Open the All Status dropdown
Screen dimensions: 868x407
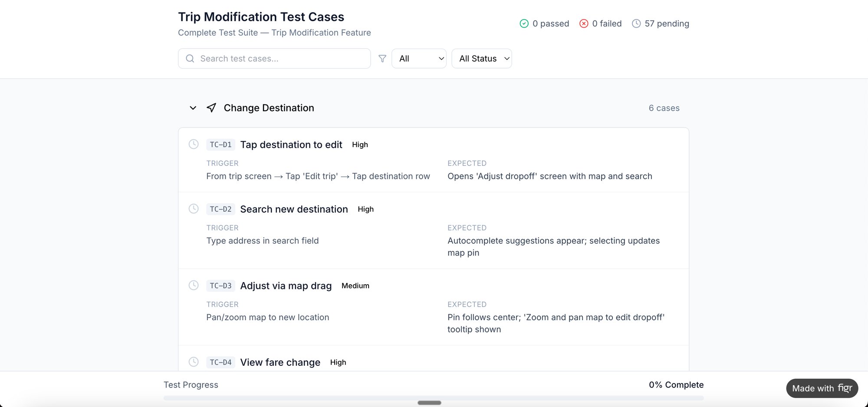(x=481, y=58)
